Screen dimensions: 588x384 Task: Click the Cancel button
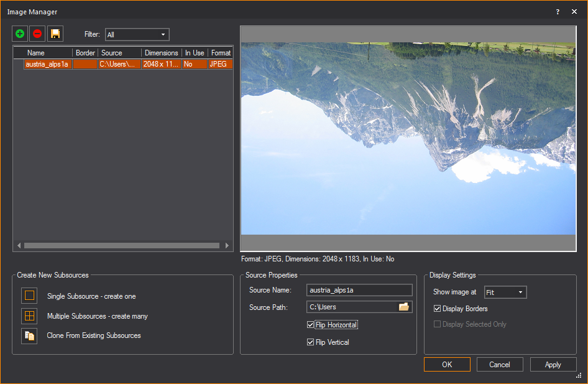pos(500,365)
